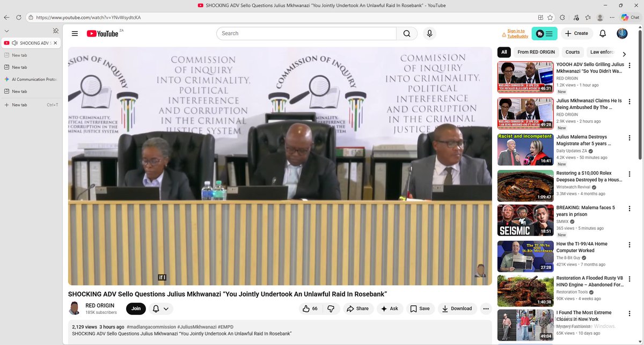Ask about the video with Ask button
Image resolution: width=644 pixels, height=345 pixels.
[390, 309]
